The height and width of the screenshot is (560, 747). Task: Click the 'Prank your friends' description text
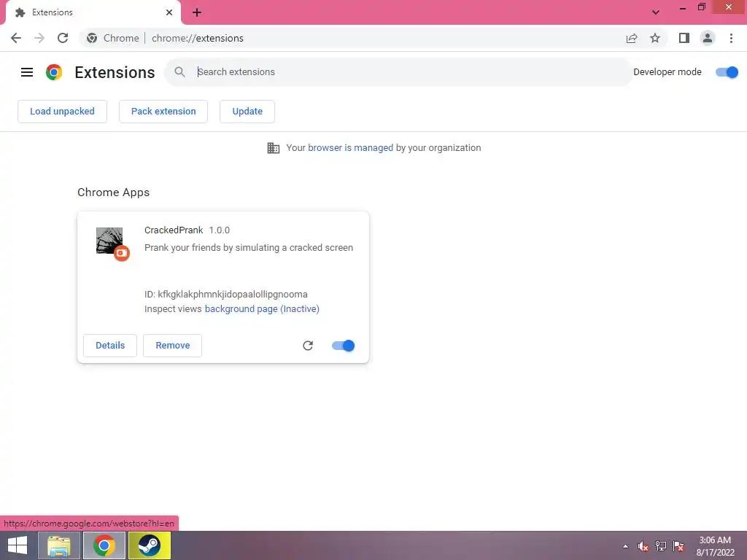pos(249,248)
